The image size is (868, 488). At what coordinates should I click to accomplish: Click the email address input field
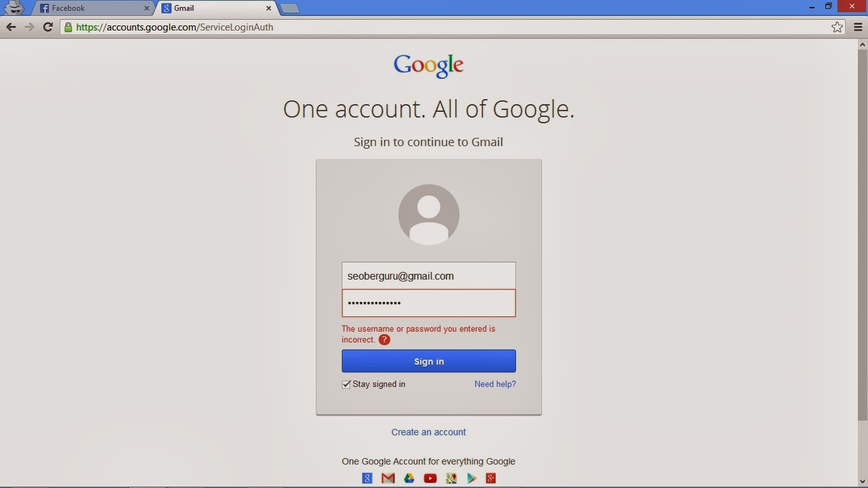[428, 276]
